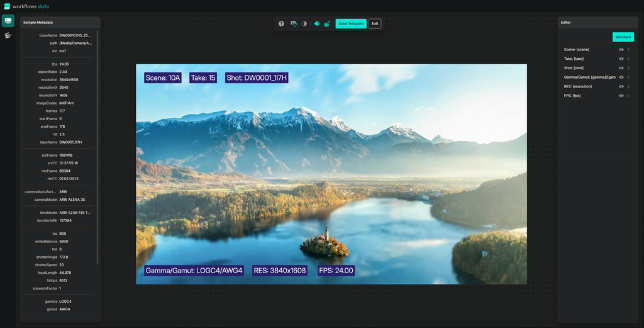Click the endFrame value 176
The image size is (644, 328).
[x=62, y=127]
